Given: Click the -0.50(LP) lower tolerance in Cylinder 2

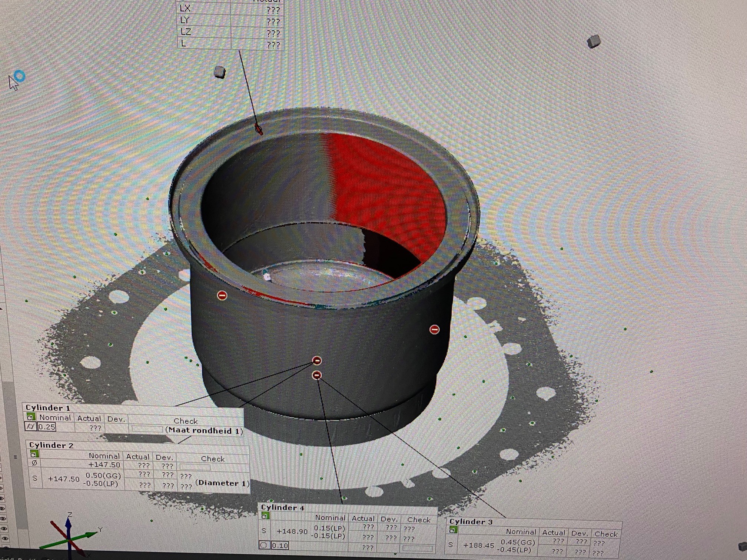Looking at the screenshot, I should pos(101,483).
